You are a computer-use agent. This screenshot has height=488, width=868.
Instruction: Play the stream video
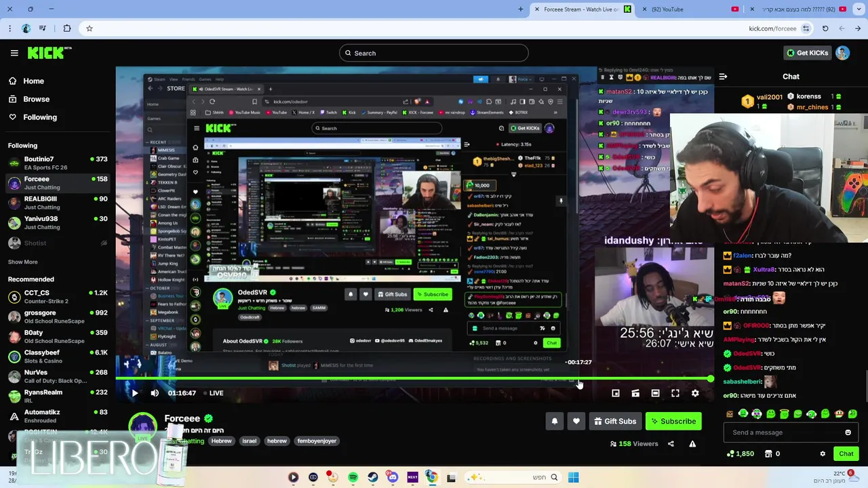pos(134,393)
